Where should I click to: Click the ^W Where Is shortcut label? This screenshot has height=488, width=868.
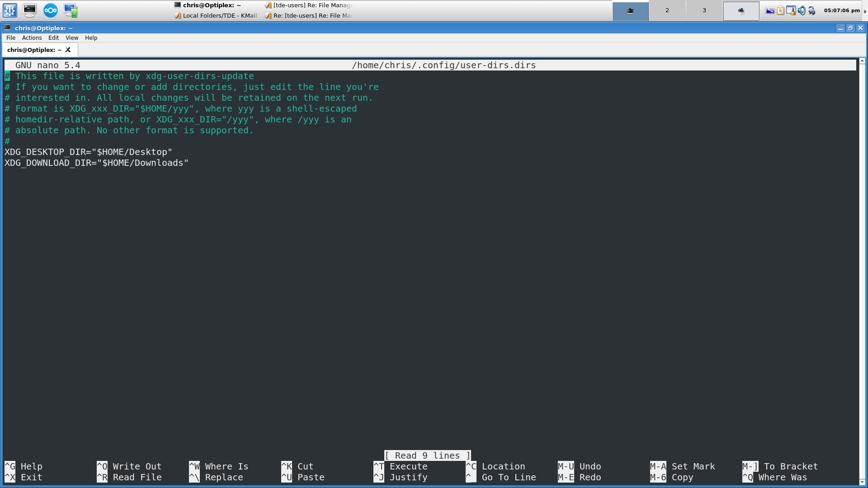point(219,467)
